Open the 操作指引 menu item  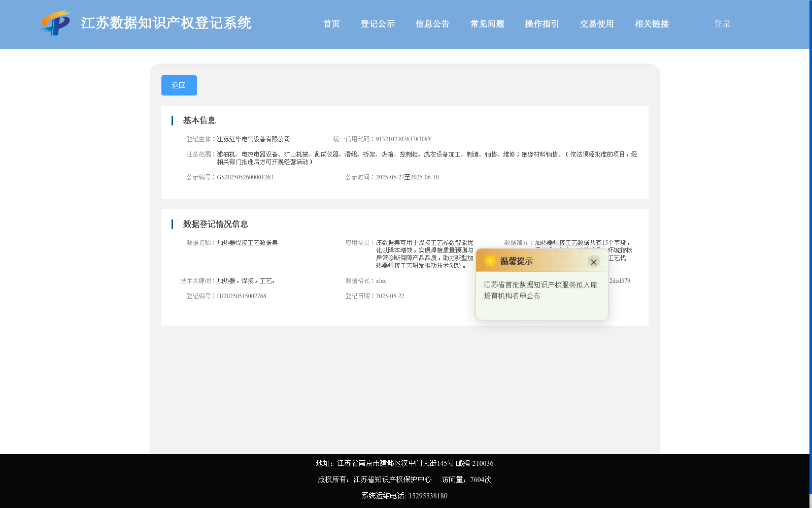click(x=542, y=24)
